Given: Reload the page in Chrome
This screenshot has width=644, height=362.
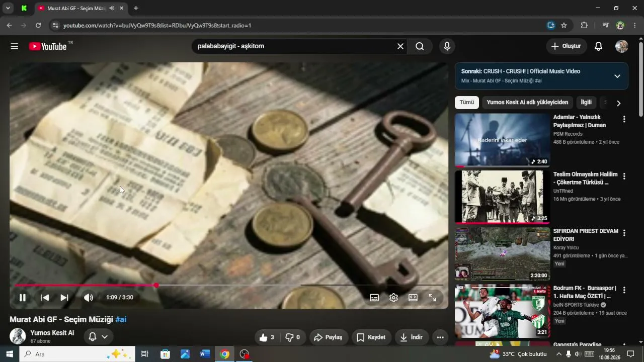Looking at the screenshot, I should (38, 25).
